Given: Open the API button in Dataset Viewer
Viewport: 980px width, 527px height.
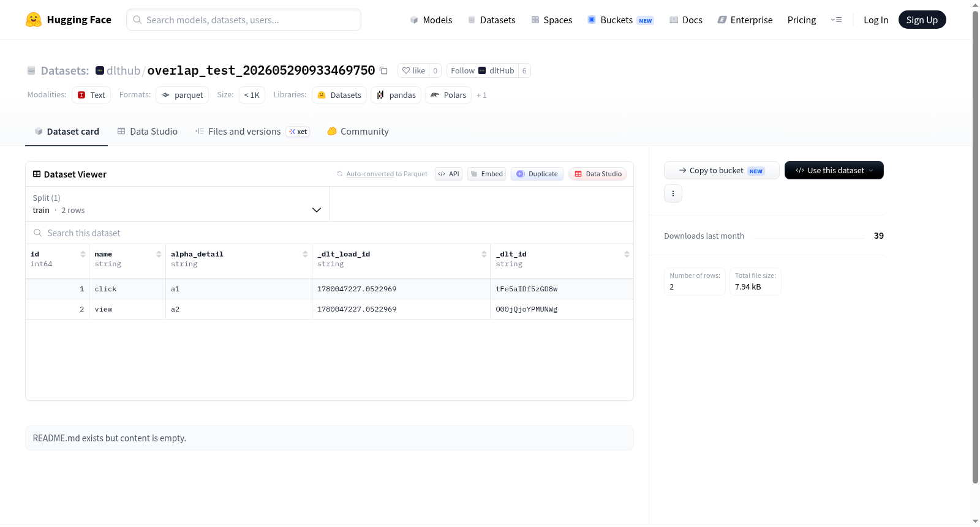Looking at the screenshot, I should tap(448, 174).
